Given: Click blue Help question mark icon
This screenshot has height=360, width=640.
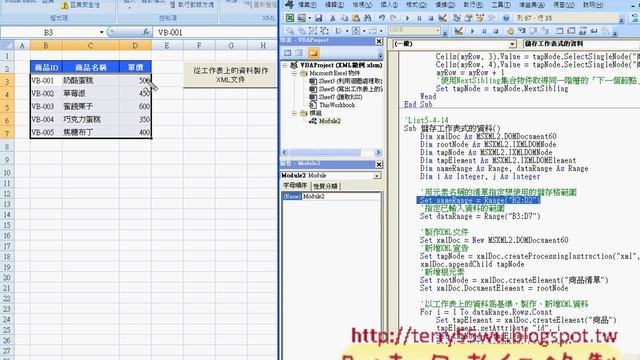Looking at the screenshot, I should tap(506, 18).
